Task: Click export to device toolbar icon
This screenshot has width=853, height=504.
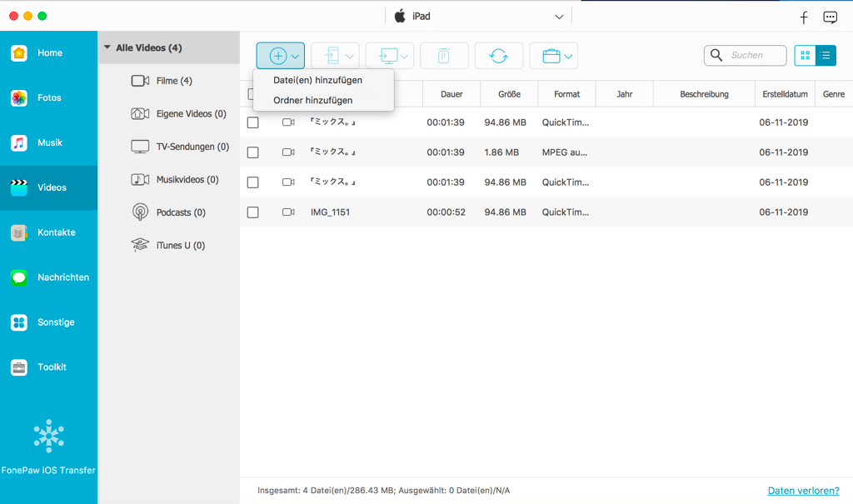Action: click(332, 56)
